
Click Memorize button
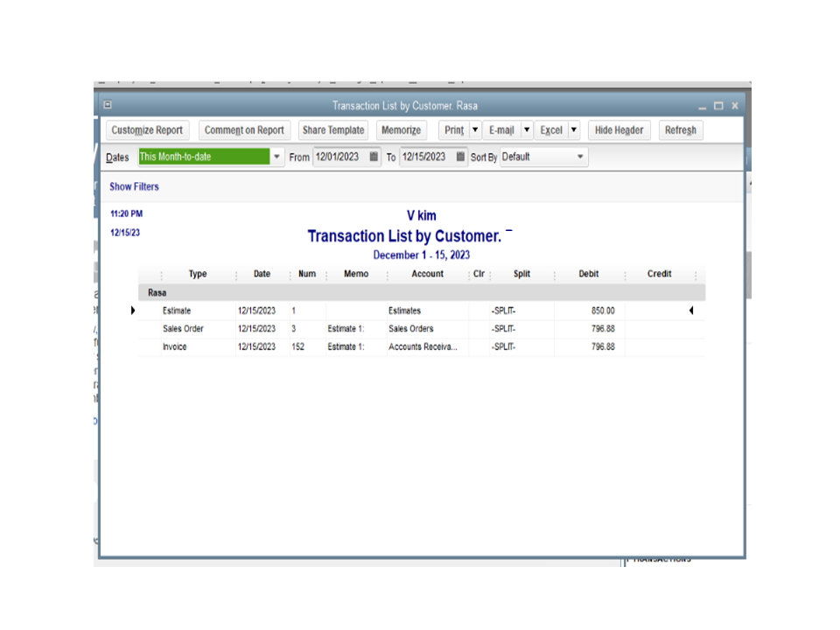(402, 130)
